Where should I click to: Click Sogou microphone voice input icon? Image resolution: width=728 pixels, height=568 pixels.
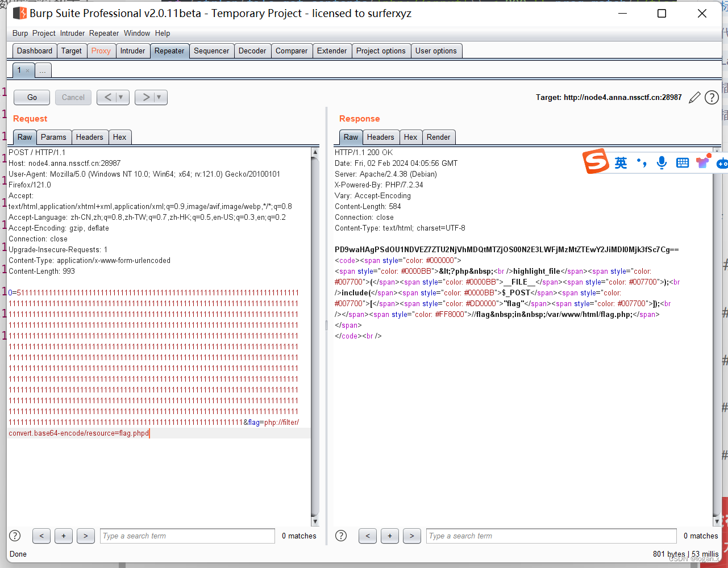[x=662, y=163]
